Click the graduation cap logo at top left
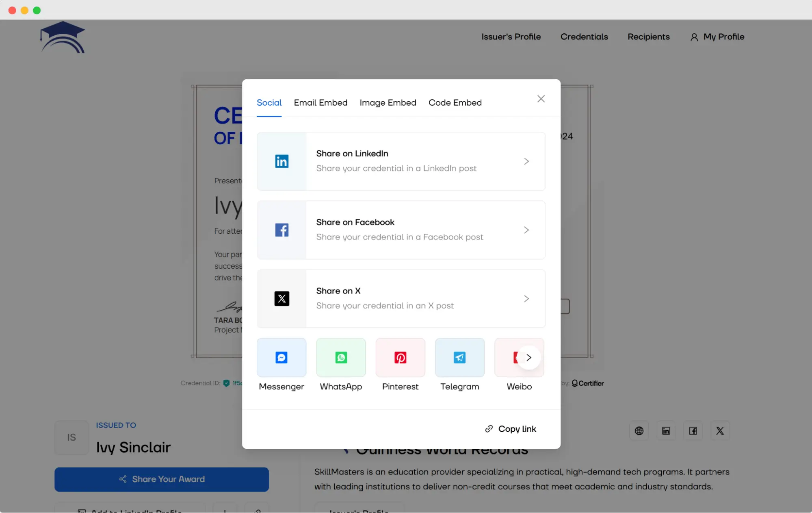Image resolution: width=812 pixels, height=513 pixels. click(x=63, y=37)
